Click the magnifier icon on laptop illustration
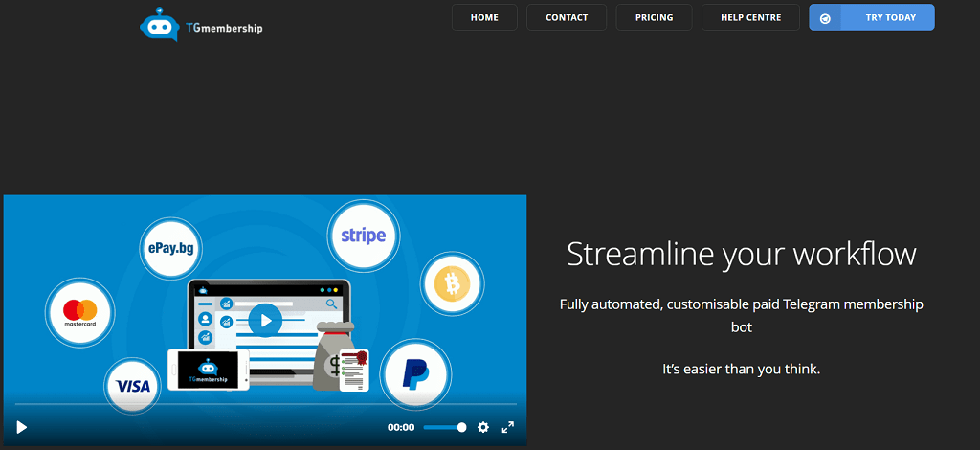The height and width of the screenshot is (450, 980). [x=332, y=304]
